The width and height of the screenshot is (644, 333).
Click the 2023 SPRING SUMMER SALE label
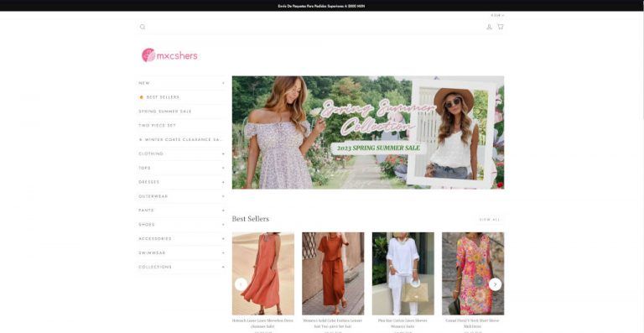[379, 148]
